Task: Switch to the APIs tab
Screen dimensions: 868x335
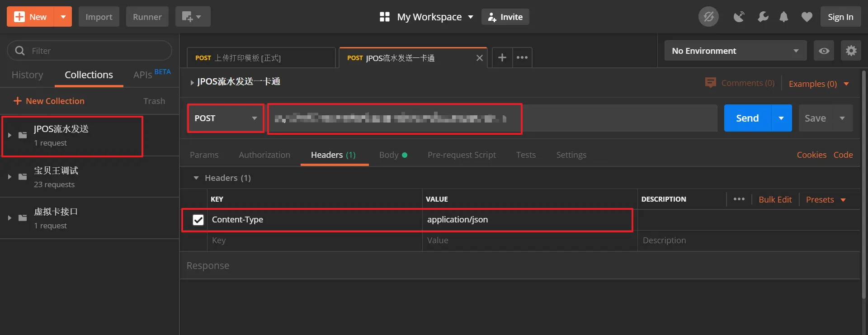Action: (152, 74)
